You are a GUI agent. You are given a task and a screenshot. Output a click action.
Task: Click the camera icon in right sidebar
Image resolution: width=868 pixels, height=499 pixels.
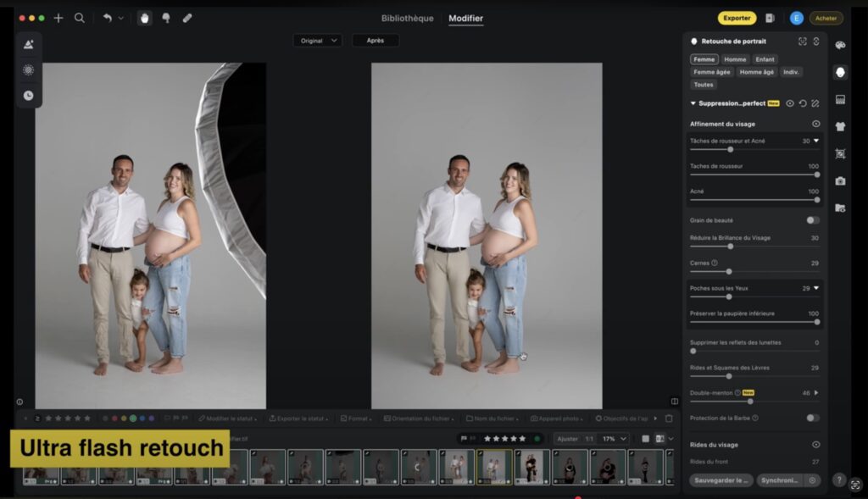click(x=840, y=180)
